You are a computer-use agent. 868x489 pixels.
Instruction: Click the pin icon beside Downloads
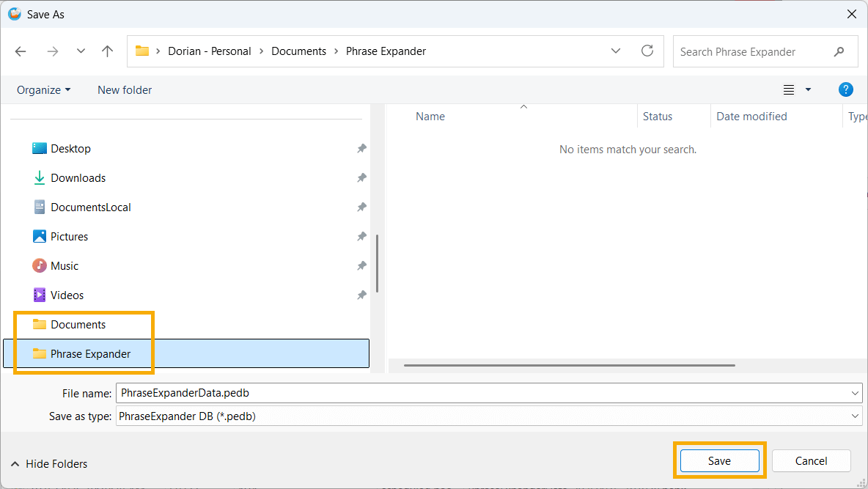pos(361,177)
